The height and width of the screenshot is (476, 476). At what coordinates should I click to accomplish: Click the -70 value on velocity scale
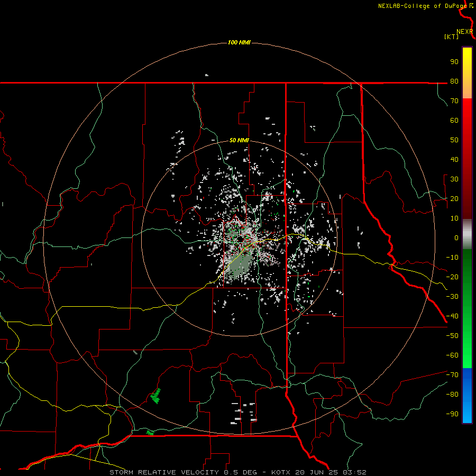[452, 374]
